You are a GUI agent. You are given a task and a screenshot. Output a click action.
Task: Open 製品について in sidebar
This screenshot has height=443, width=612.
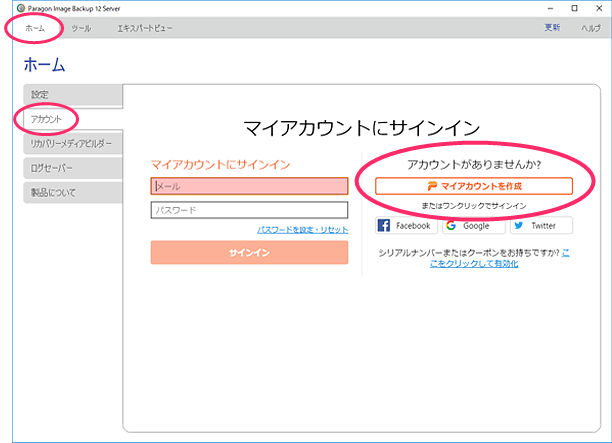[x=73, y=192]
